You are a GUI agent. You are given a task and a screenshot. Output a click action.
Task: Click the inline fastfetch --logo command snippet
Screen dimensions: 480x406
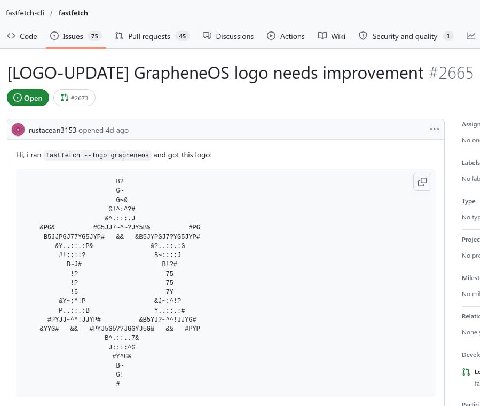pos(97,155)
